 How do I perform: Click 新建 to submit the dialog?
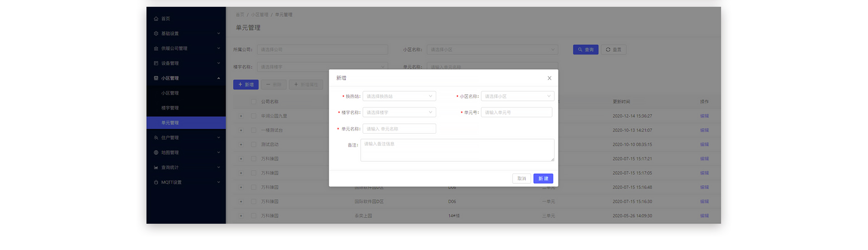tap(543, 178)
